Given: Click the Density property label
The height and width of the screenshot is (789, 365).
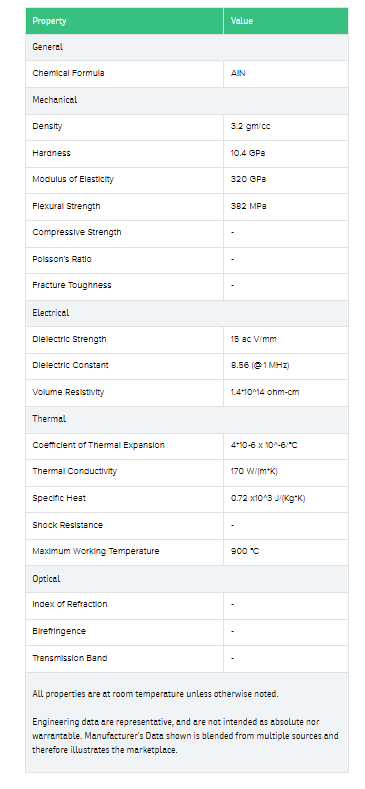Looking at the screenshot, I should click(47, 126).
